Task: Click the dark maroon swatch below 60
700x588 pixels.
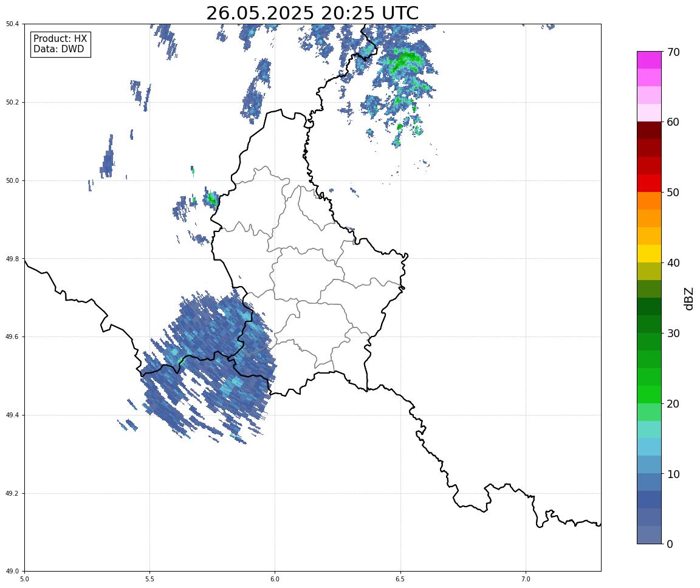Action: (649, 130)
